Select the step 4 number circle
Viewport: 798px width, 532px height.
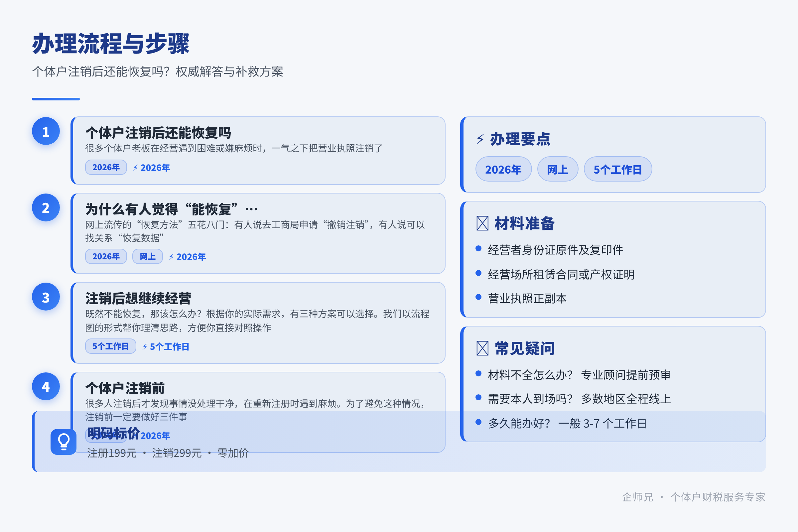(46, 386)
